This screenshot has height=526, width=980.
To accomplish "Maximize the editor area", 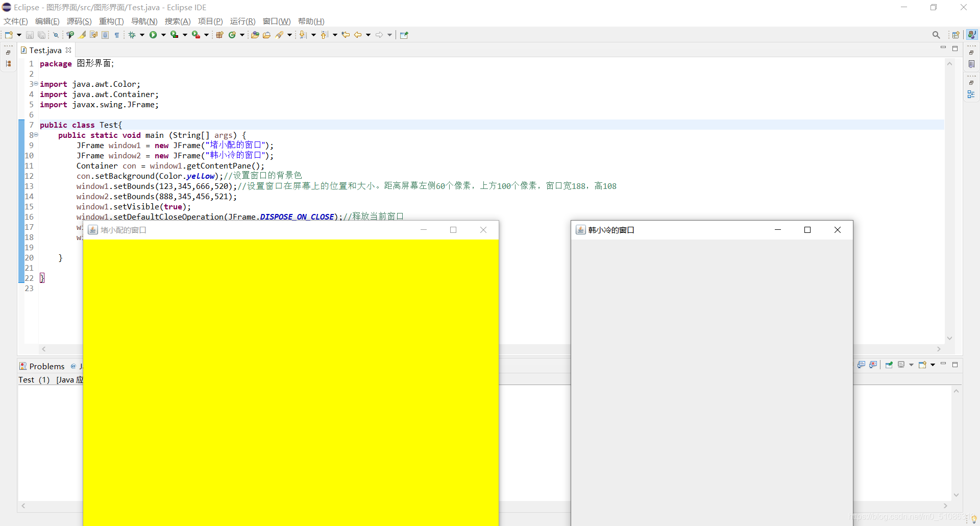I will (x=955, y=49).
